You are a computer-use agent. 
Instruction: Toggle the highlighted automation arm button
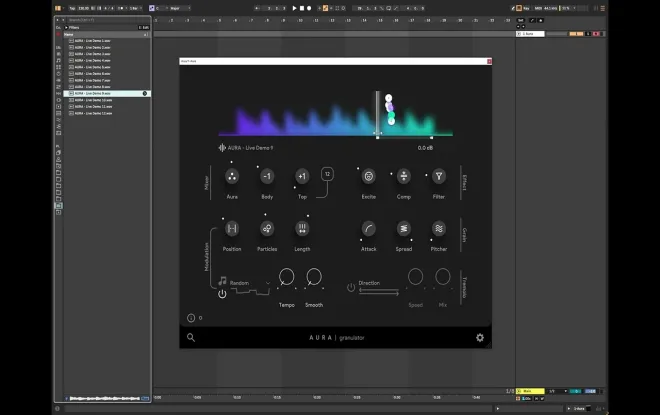click(x=325, y=8)
